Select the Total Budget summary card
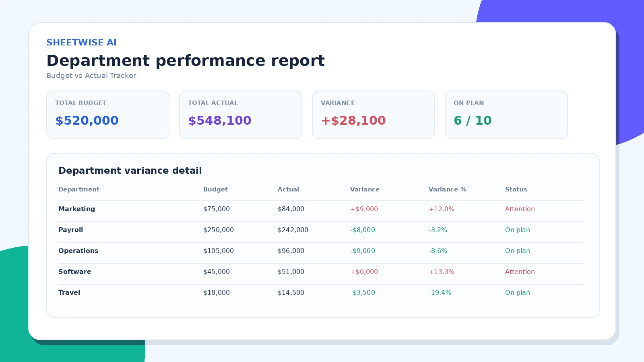Screen dimensions: 644x362 [108, 115]
